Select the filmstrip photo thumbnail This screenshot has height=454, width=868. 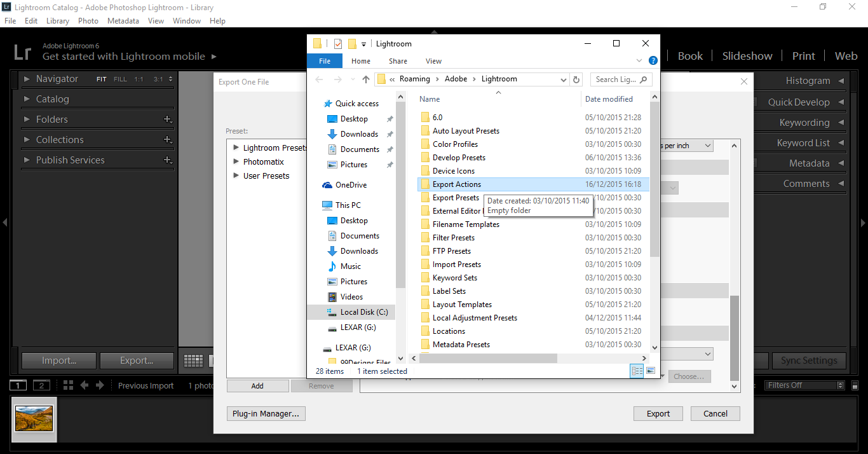(34, 418)
